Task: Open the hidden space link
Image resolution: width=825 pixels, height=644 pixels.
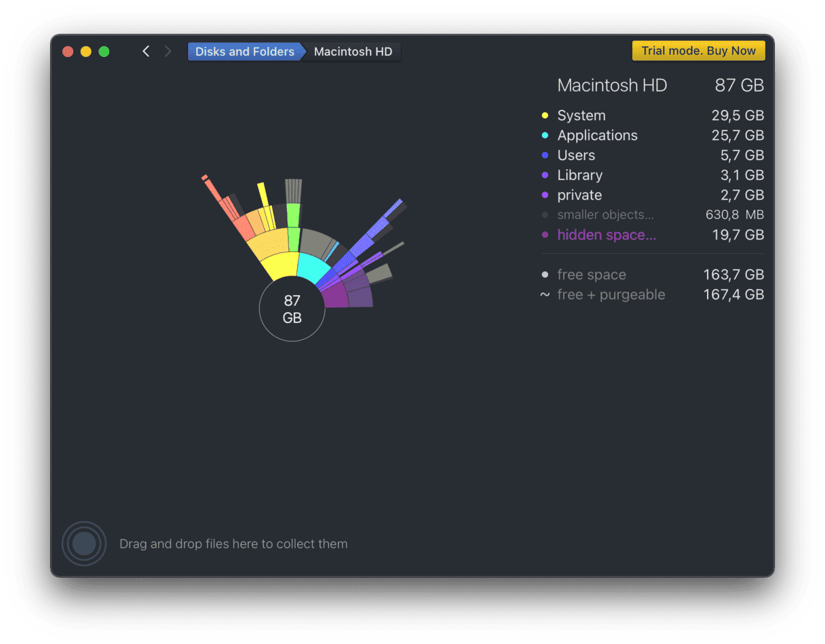Action: pyautogui.click(x=607, y=235)
